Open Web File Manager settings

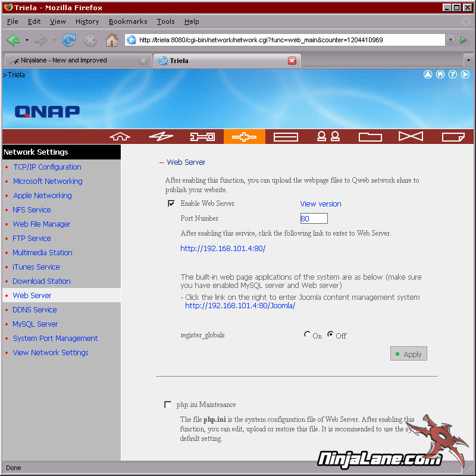coord(41,224)
